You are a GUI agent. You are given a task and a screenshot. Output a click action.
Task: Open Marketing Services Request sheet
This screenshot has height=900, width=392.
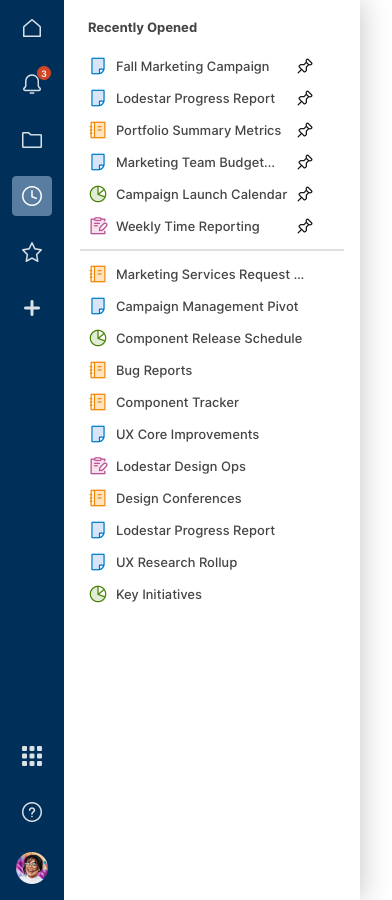coord(197,274)
